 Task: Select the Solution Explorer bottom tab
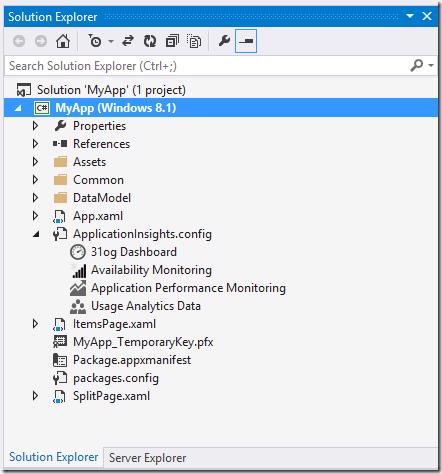[54, 457]
